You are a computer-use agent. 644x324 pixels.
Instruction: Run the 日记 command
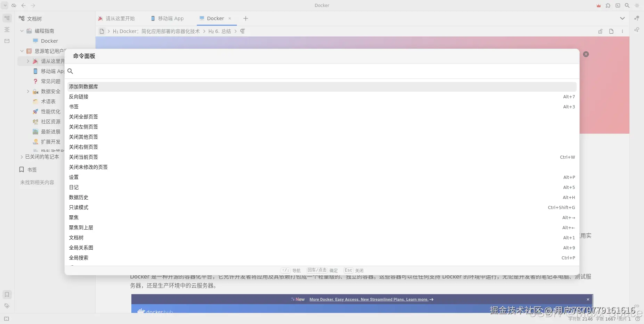(322, 187)
